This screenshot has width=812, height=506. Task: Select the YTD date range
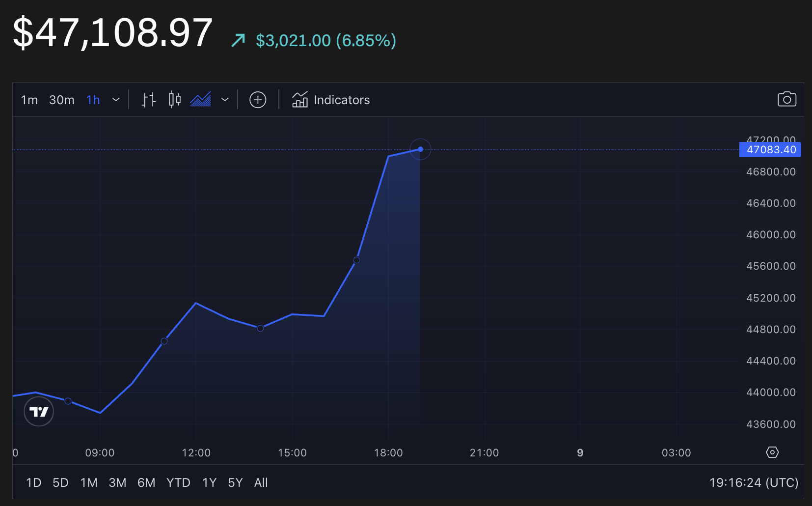178,482
